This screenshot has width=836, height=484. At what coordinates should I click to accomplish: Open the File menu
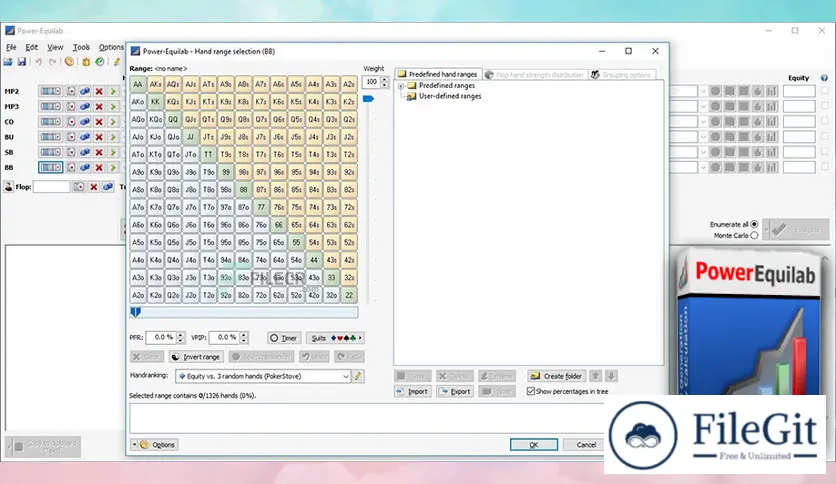coord(11,47)
